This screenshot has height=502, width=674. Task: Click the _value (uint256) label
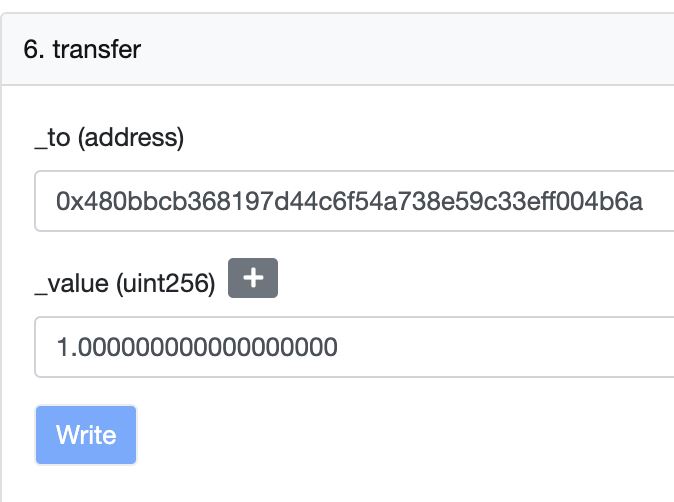(125, 284)
